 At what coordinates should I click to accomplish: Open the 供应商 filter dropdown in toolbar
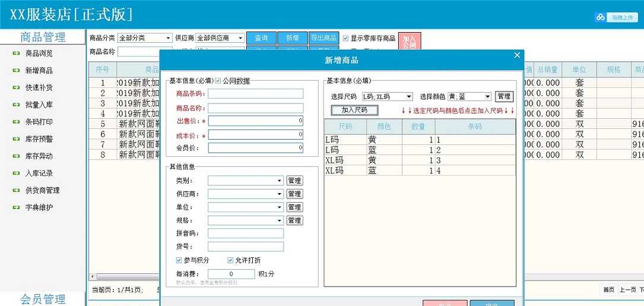(240, 38)
